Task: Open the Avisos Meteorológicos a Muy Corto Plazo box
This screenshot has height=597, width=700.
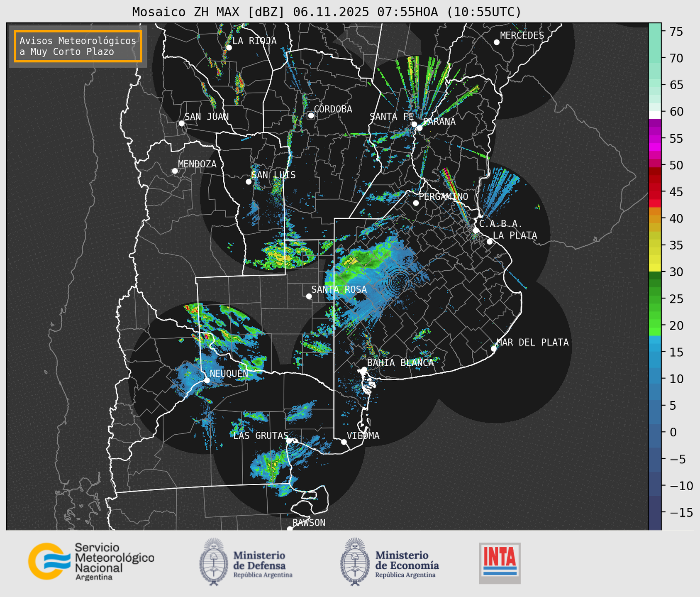Action: (x=78, y=46)
